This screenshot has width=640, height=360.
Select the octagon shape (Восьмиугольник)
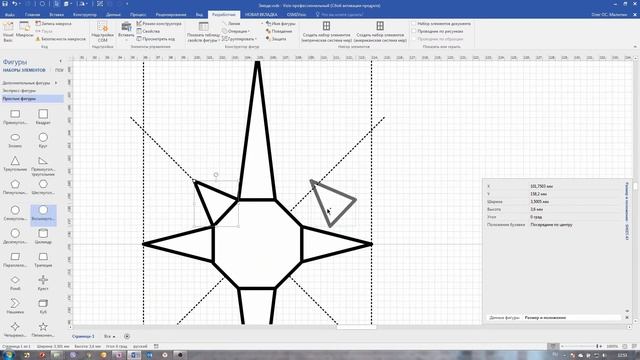(43, 214)
